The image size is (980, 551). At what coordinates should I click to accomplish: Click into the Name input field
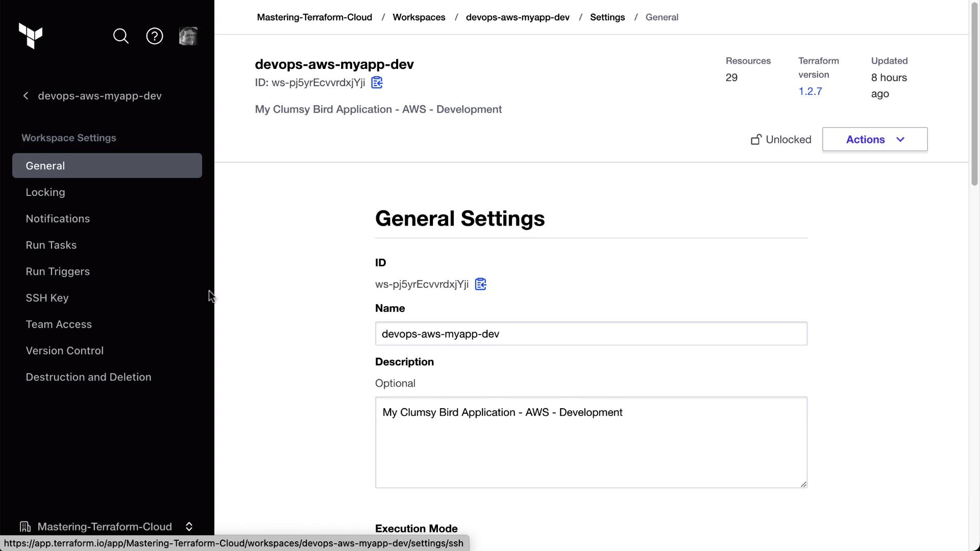point(591,334)
